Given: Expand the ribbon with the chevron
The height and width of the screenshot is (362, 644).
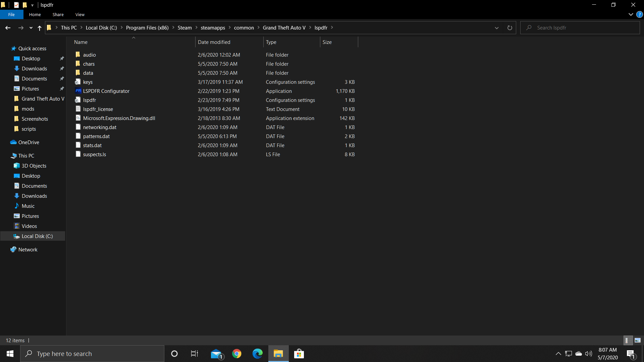Looking at the screenshot, I should 631,15.
